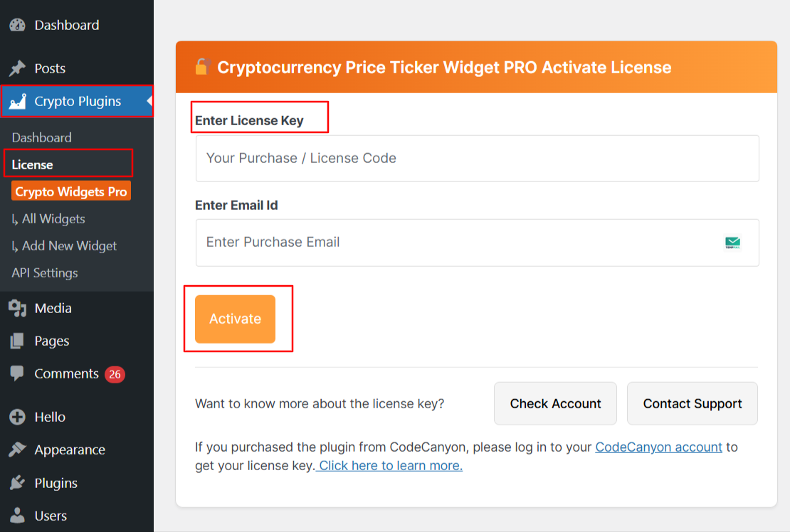The width and height of the screenshot is (790, 532).
Task: Click the Hello plus-circle icon
Action: click(17, 417)
